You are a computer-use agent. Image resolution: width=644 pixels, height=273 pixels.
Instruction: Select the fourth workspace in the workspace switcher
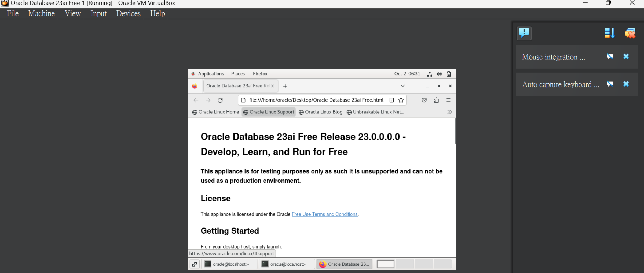[443, 264]
